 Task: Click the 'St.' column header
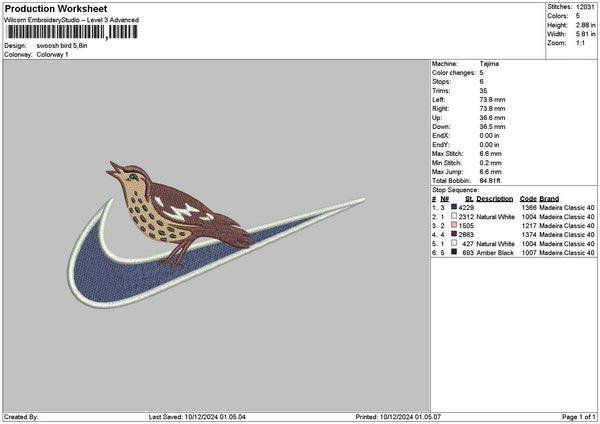[x=469, y=199]
